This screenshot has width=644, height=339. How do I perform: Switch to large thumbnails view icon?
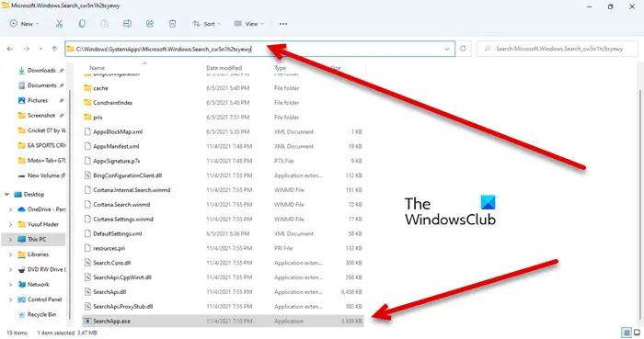pyautogui.click(x=637, y=332)
